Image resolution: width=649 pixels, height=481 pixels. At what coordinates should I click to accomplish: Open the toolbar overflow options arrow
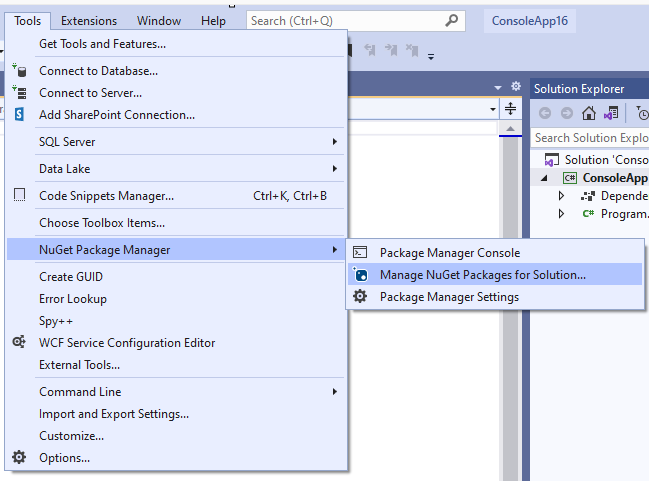(431, 57)
